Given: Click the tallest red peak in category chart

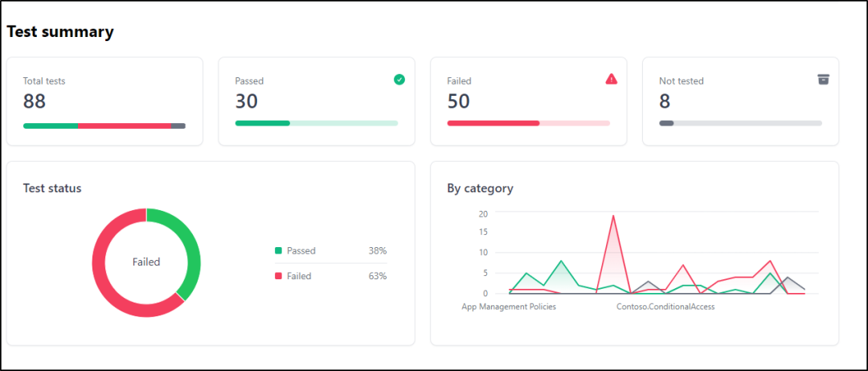Looking at the screenshot, I should click(613, 216).
